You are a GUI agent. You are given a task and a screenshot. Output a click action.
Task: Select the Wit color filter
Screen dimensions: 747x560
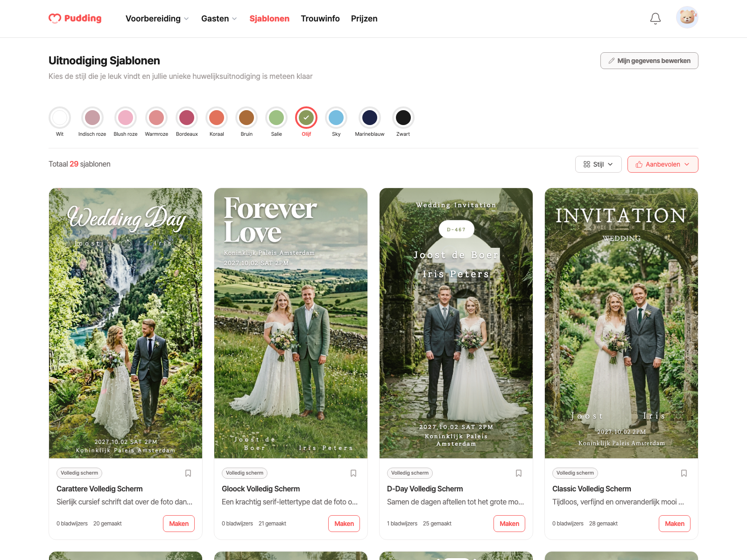(x=60, y=118)
